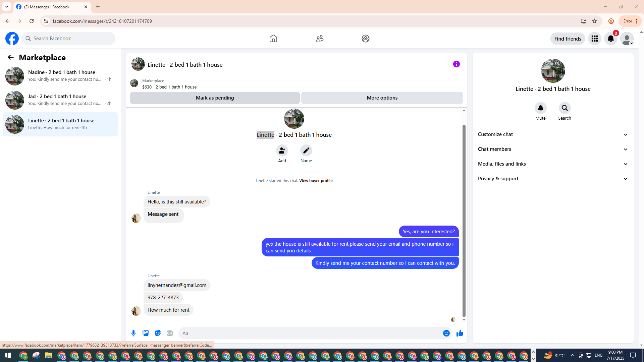Expand Privacy & support section
Viewport: 644px width, 362px height.
coord(553,179)
